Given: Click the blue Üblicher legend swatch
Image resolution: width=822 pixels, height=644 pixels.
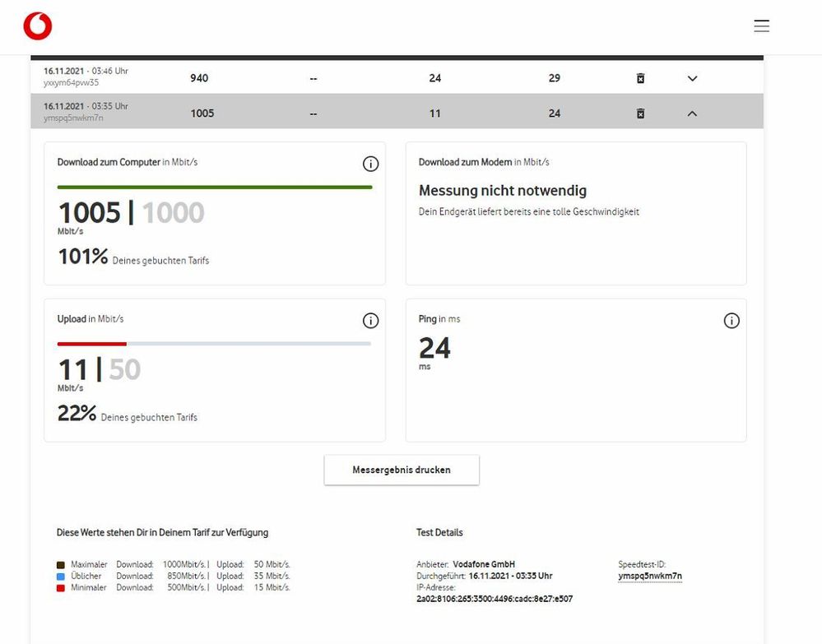Looking at the screenshot, I should click(60, 577).
